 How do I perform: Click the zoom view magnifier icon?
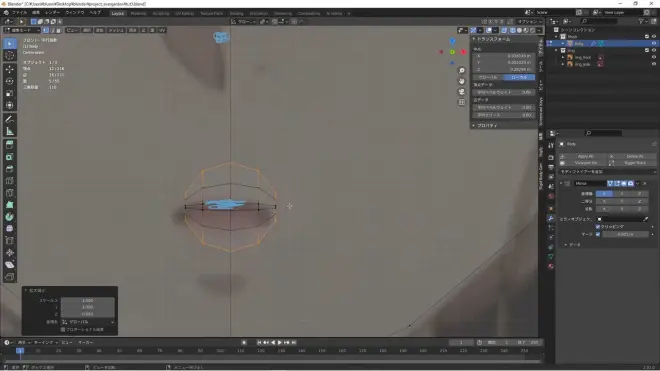pyautogui.click(x=462, y=71)
